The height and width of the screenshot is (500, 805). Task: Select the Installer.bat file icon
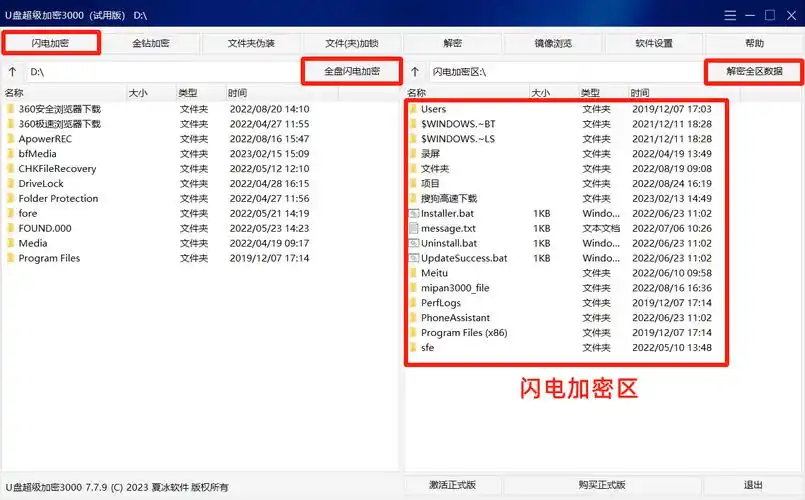click(413, 213)
